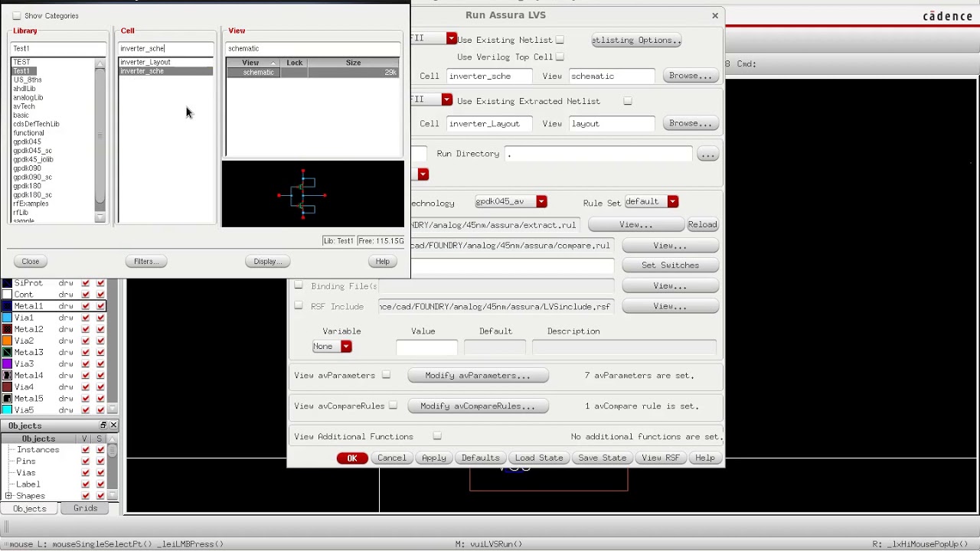The image size is (980, 551).
Task: Select analogLib in the Library list
Action: pos(28,97)
